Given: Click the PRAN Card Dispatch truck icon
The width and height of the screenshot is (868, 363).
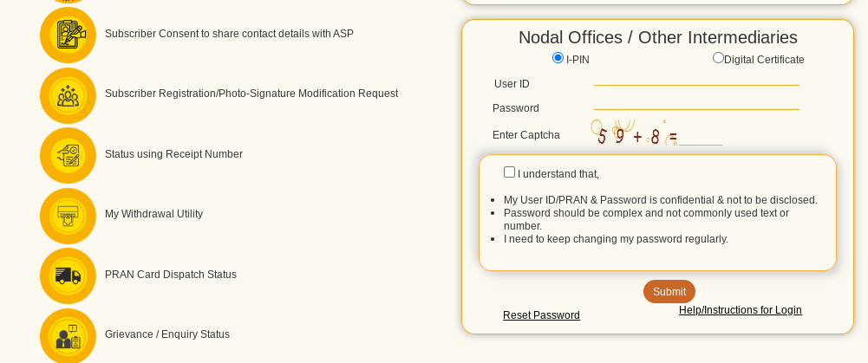Looking at the screenshot, I should (x=68, y=275).
